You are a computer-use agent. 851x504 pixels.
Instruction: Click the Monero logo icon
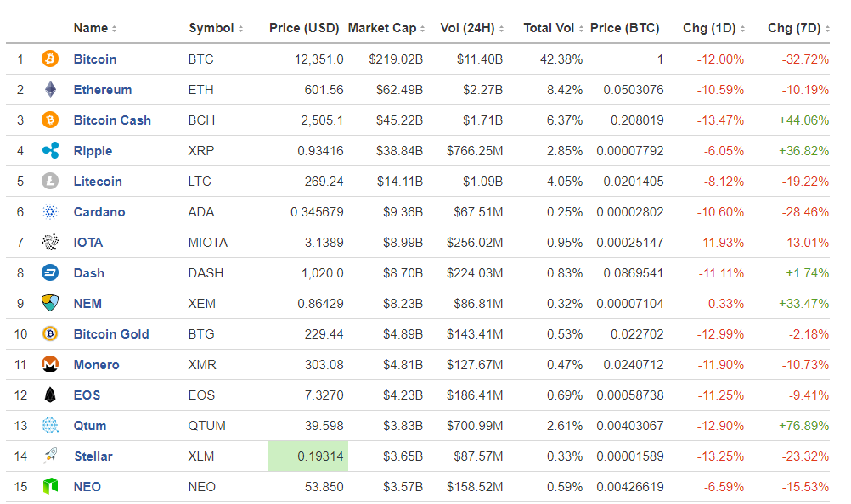(50, 364)
